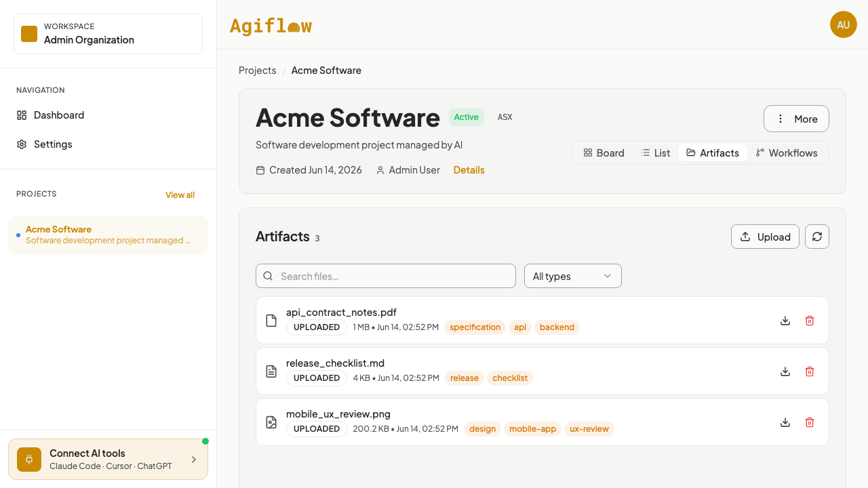Click the Active status badge

click(x=467, y=117)
